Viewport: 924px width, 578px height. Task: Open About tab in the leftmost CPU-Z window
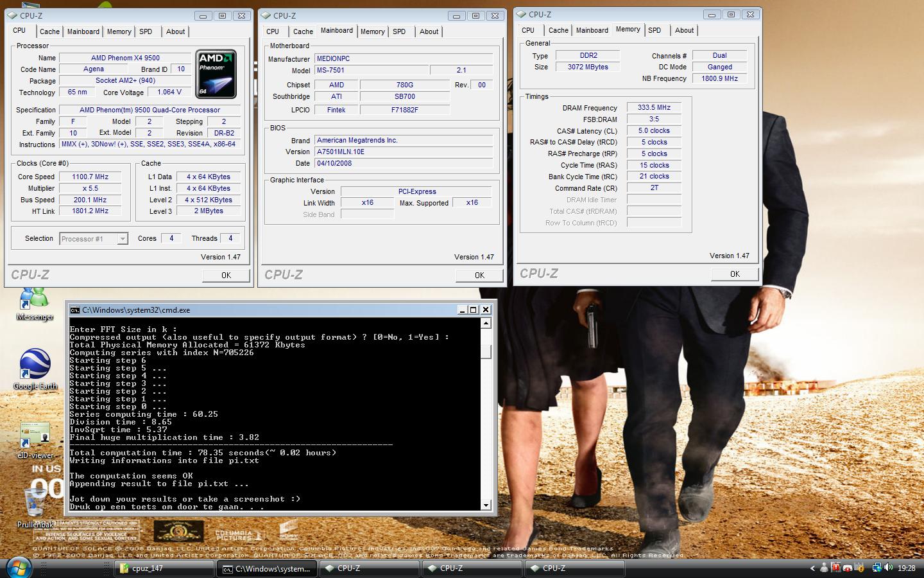[175, 31]
